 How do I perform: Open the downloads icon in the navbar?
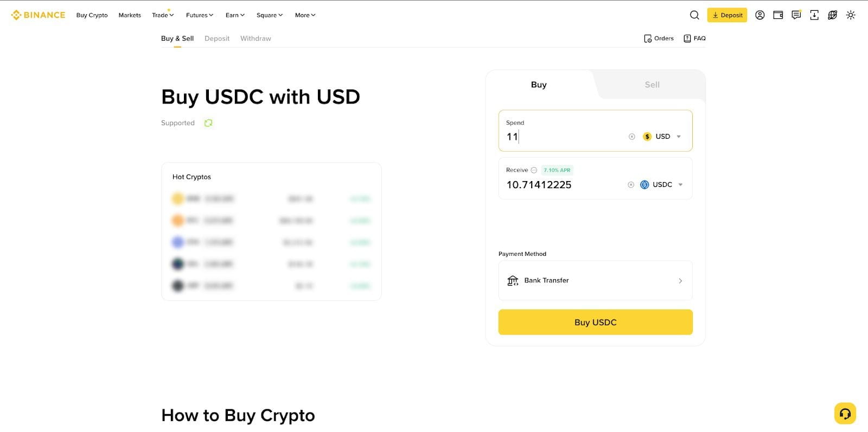(814, 15)
